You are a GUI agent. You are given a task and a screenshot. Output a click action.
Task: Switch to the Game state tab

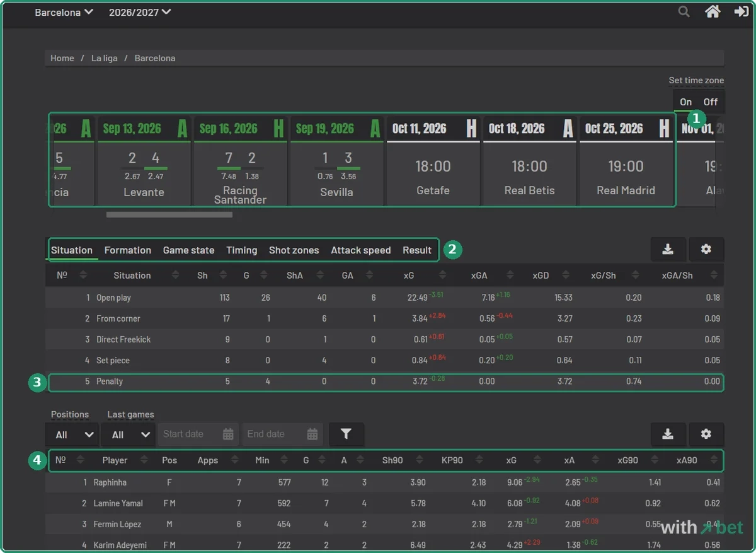[x=189, y=250]
